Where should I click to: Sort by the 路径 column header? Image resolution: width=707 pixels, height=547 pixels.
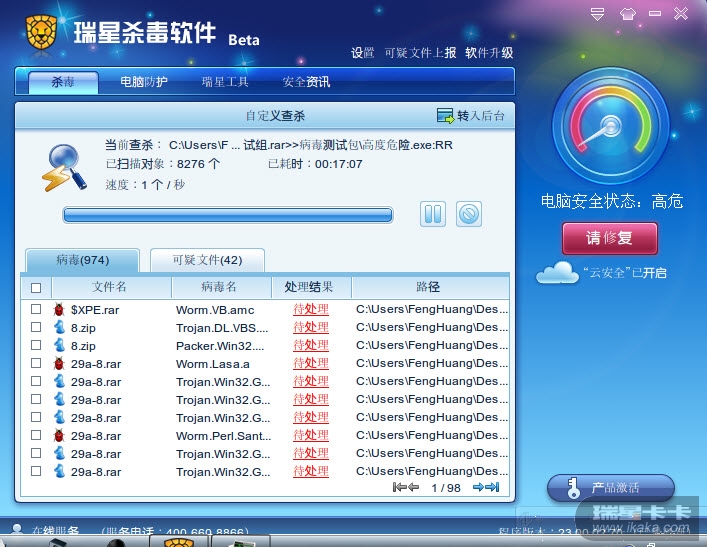click(x=430, y=287)
